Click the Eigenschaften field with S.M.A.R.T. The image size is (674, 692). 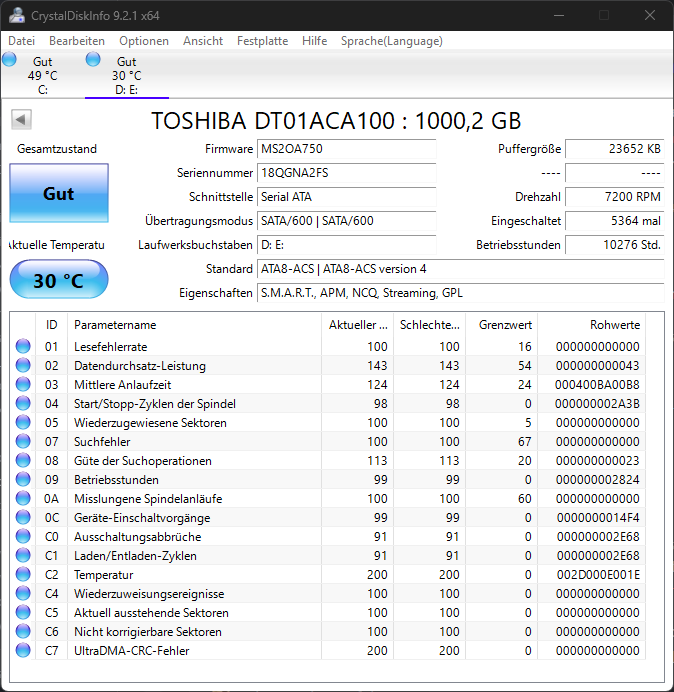coord(460,293)
